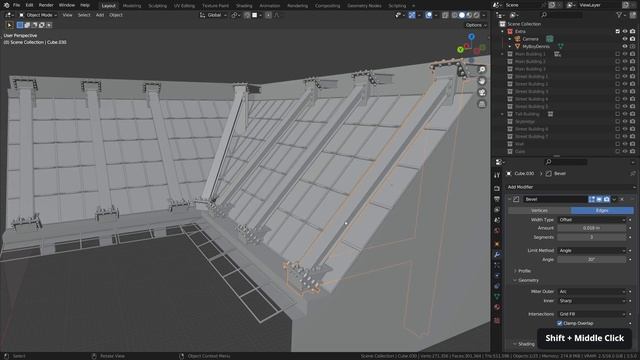The height and width of the screenshot is (360, 640).
Task: Open the Render menu
Action: pos(46,5)
